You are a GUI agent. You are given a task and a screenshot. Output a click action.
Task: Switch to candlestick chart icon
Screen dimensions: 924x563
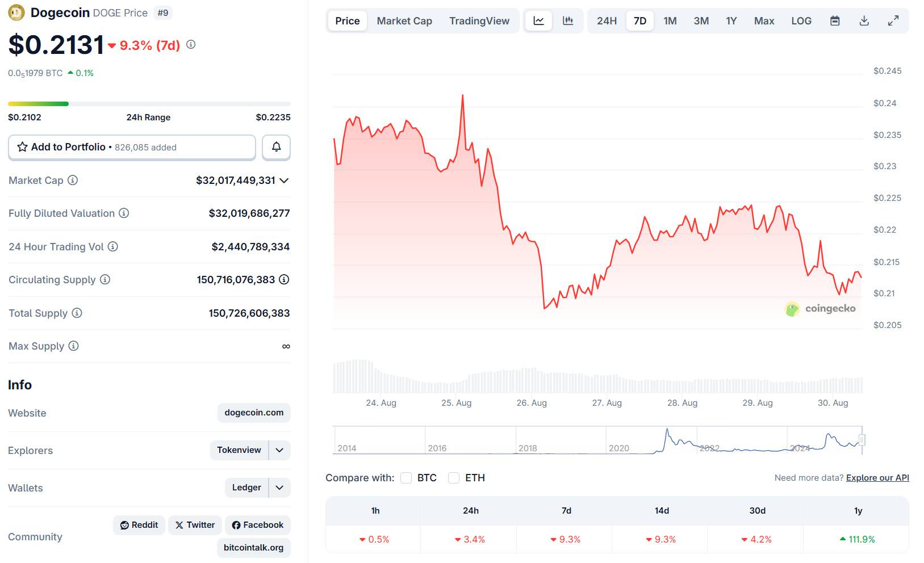[568, 21]
